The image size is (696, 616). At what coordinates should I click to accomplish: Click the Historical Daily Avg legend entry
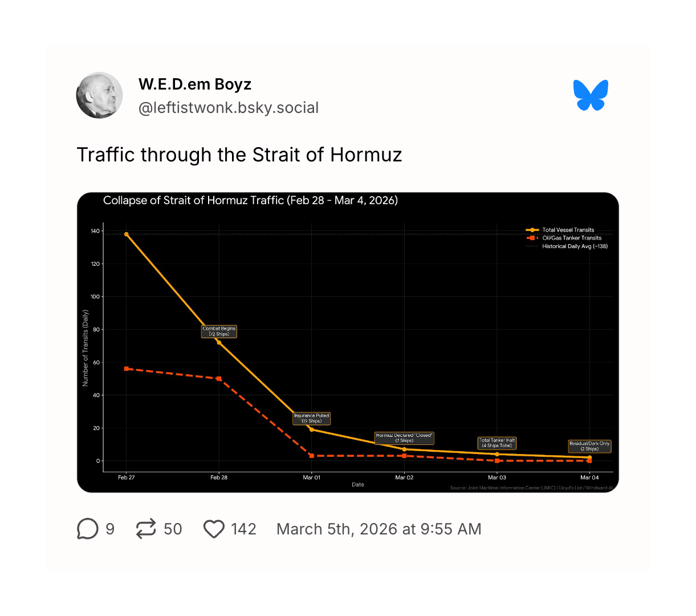tap(575, 246)
